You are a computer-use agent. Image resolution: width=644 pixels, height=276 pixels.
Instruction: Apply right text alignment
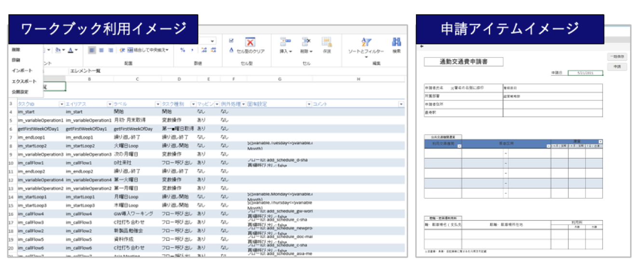click(x=110, y=50)
